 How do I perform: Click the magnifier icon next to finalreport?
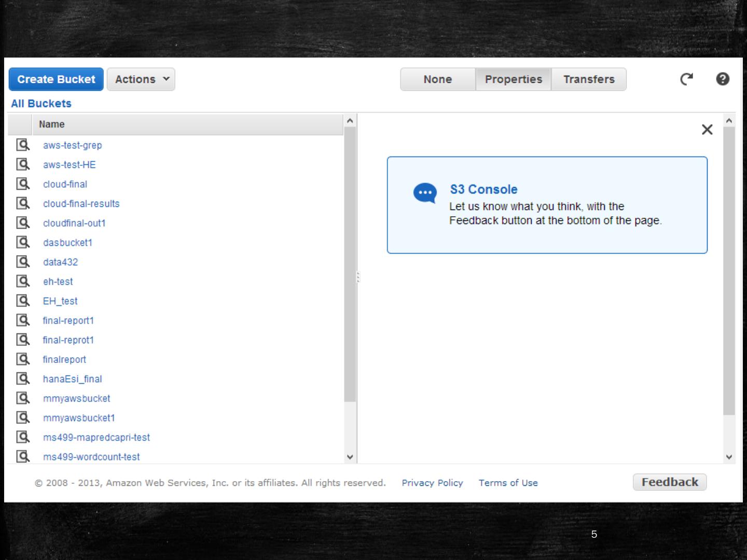point(23,359)
